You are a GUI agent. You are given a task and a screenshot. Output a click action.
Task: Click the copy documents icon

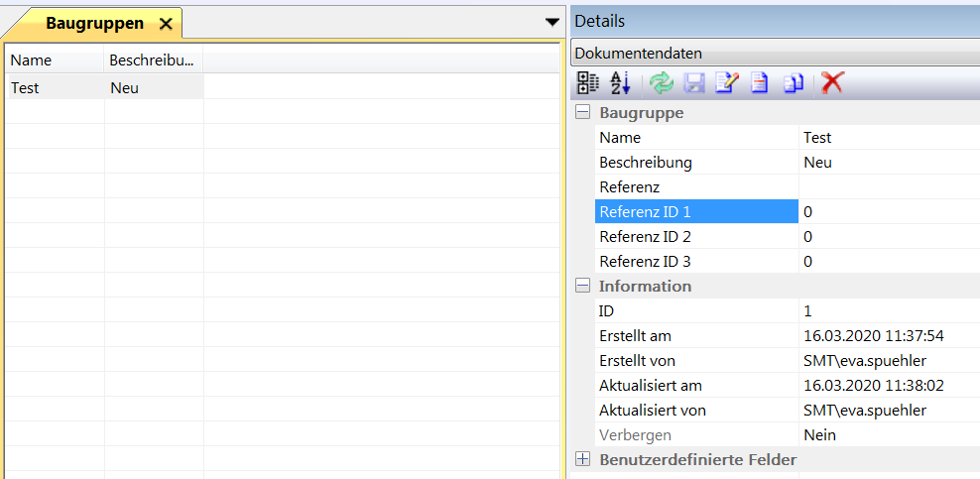pyautogui.click(x=793, y=83)
